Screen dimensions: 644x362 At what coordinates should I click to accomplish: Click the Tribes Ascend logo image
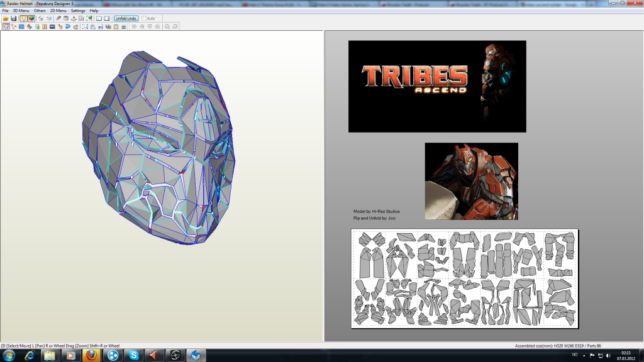(437, 86)
